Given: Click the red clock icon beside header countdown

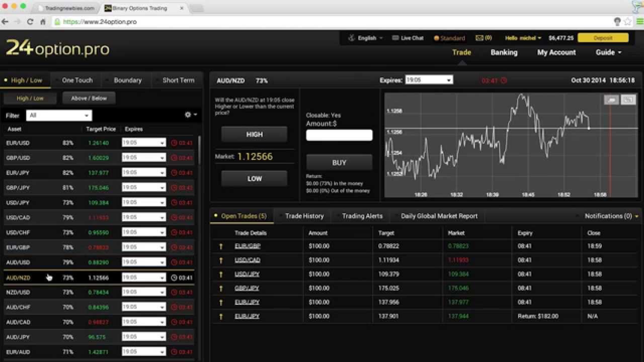Looking at the screenshot, I should (504, 80).
